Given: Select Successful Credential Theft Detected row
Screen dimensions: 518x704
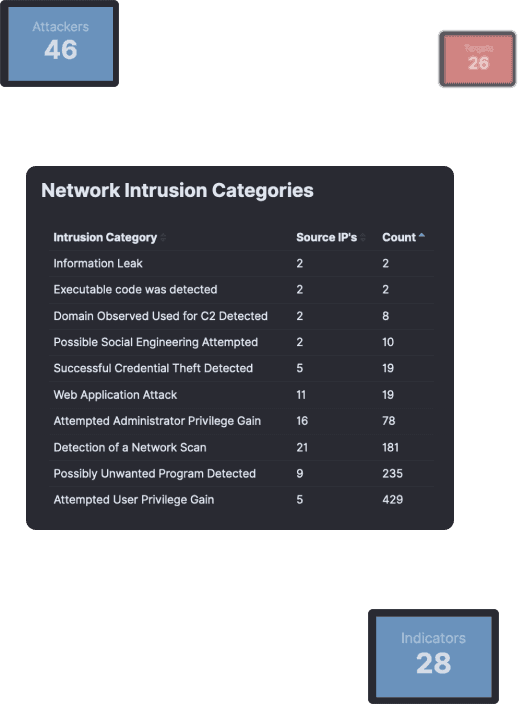Looking at the screenshot, I should click(x=241, y=369).
